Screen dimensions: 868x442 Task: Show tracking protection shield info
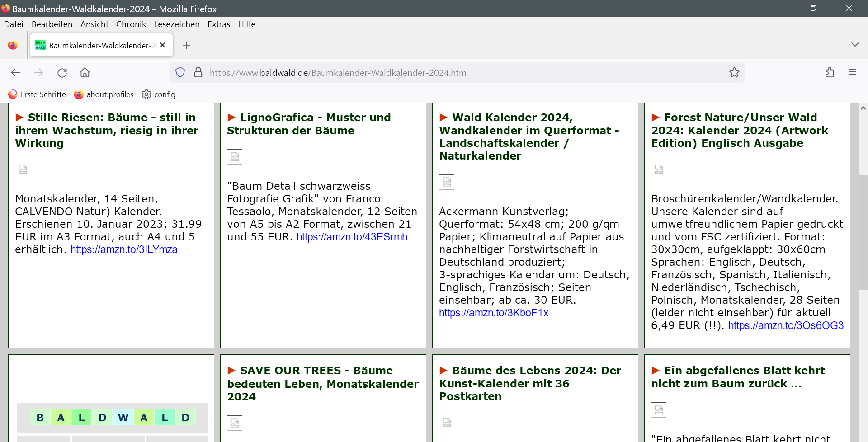pos(180,72)
